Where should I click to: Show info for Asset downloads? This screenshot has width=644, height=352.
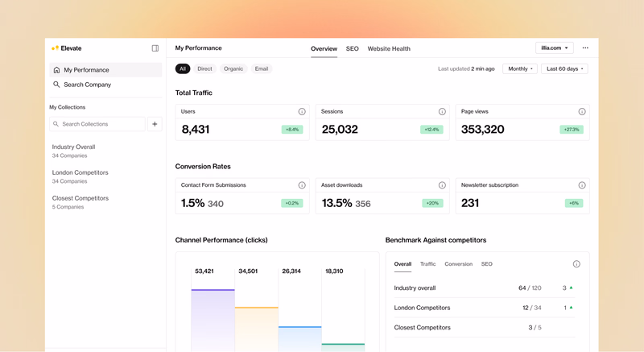click(442, 185)
